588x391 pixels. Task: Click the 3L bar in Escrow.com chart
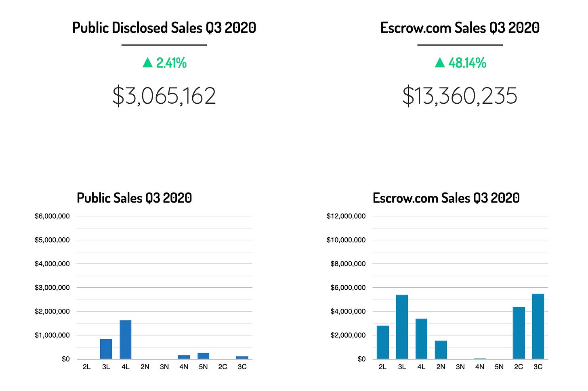coord(402,327)
